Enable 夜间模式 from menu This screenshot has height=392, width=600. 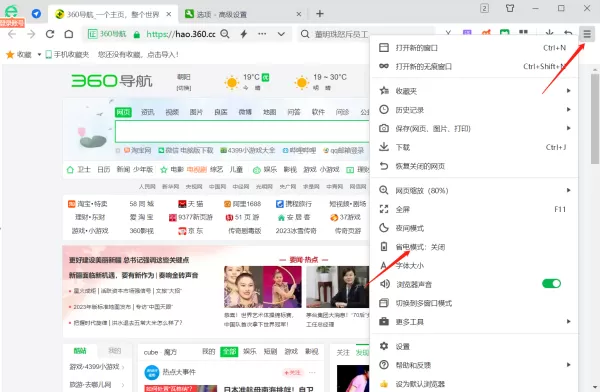(x=474, y=228)
